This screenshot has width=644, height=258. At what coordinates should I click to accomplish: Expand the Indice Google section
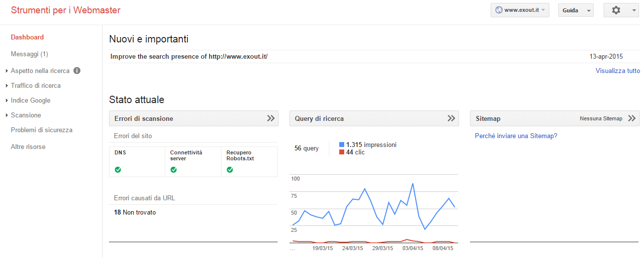(x=31, y=100)
